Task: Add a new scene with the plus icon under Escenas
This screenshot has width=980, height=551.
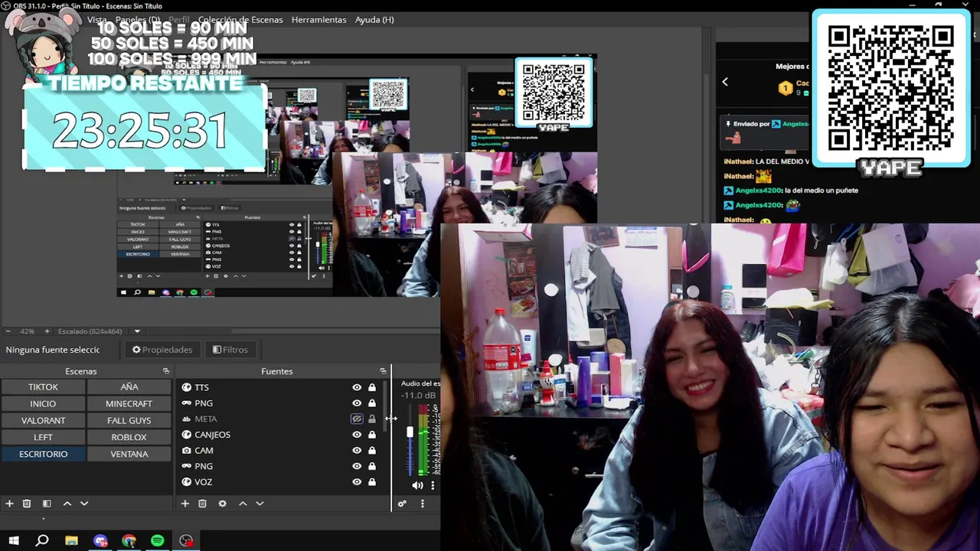Action: pos(9,504)
